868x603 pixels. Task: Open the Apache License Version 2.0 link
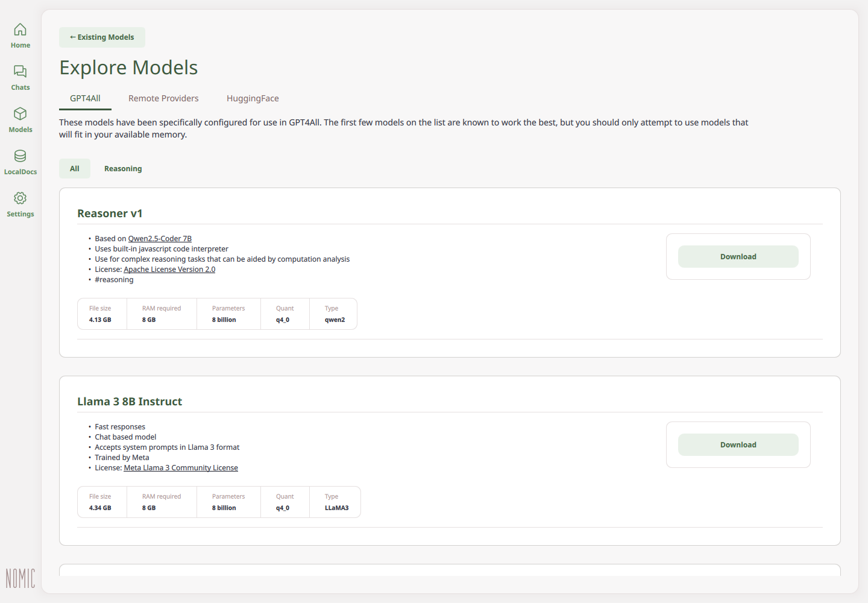click(169, 270)
